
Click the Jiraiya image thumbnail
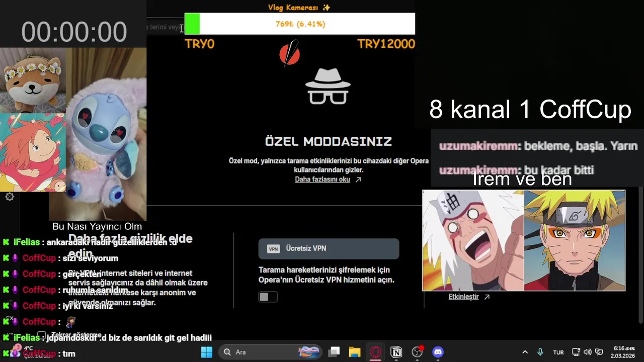click(473, 240)
